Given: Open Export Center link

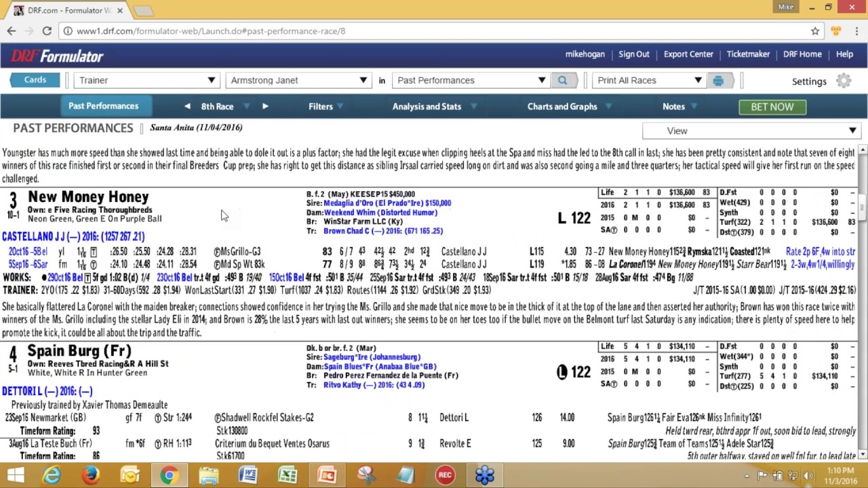Looking at the screenshot, I should pos(688,54).
